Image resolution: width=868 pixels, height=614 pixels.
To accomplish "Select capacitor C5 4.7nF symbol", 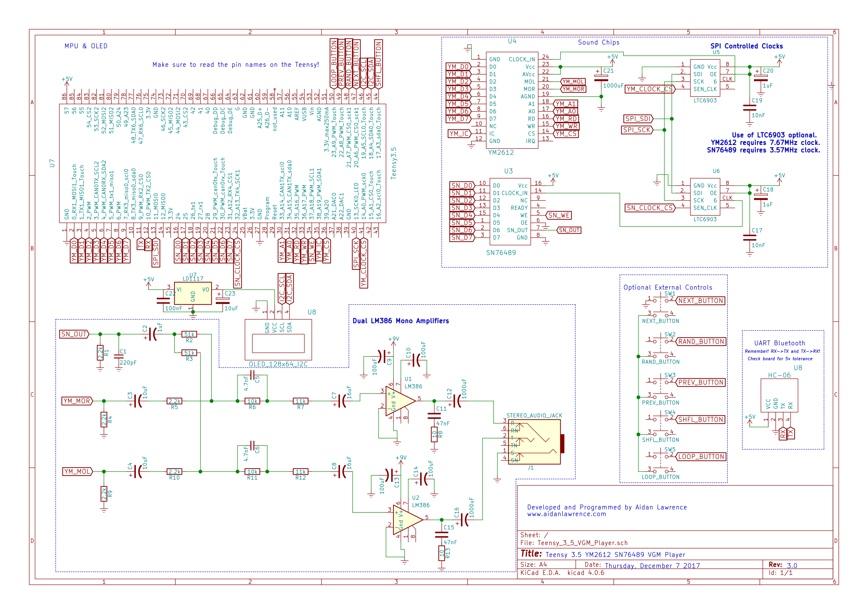I will 253,375.
